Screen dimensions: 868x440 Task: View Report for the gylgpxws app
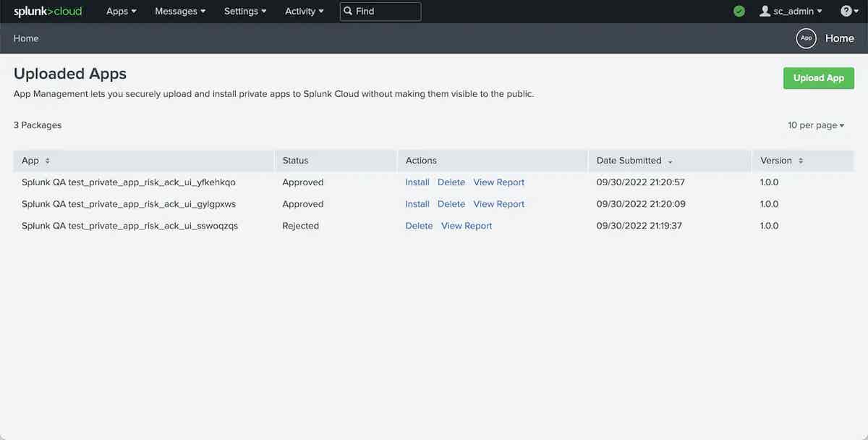point(499,204)
